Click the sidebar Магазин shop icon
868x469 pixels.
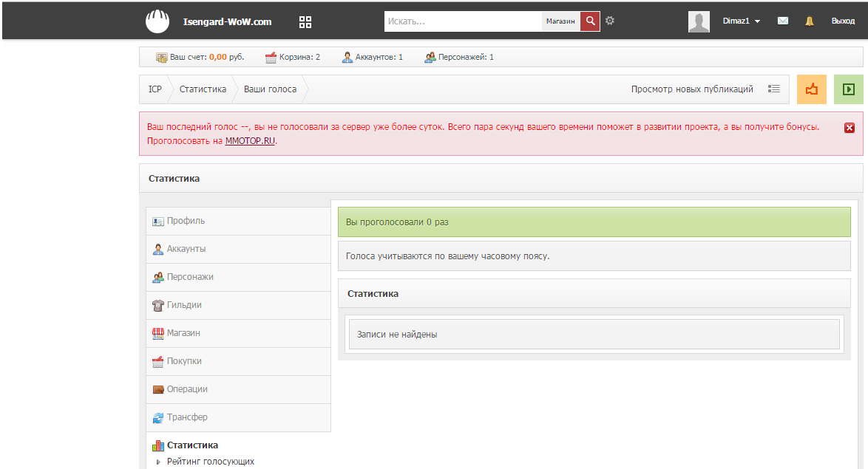point(157,334)
